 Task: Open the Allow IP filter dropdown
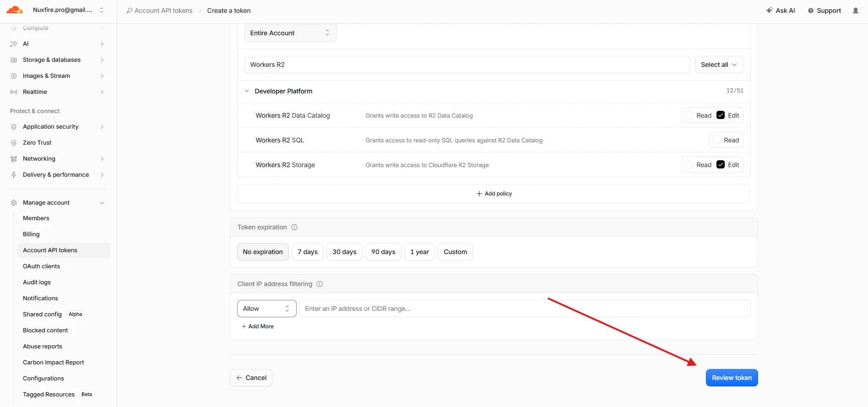coord(266,309)
